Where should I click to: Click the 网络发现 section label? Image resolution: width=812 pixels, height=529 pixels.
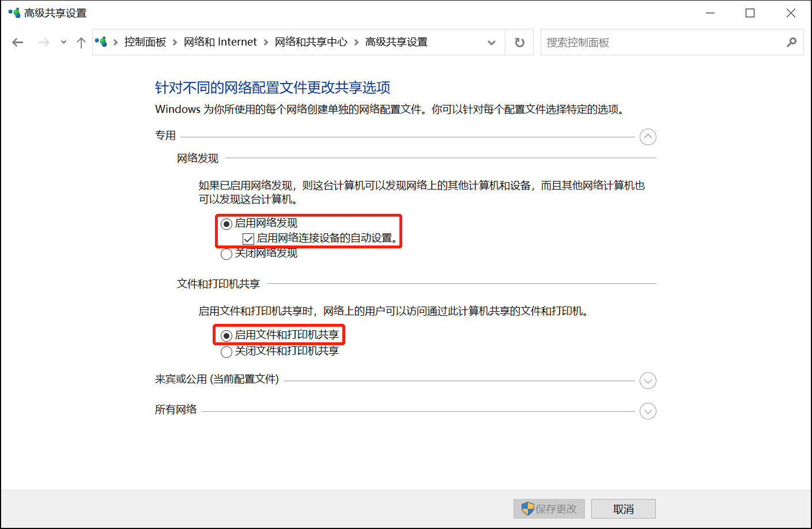198,158
